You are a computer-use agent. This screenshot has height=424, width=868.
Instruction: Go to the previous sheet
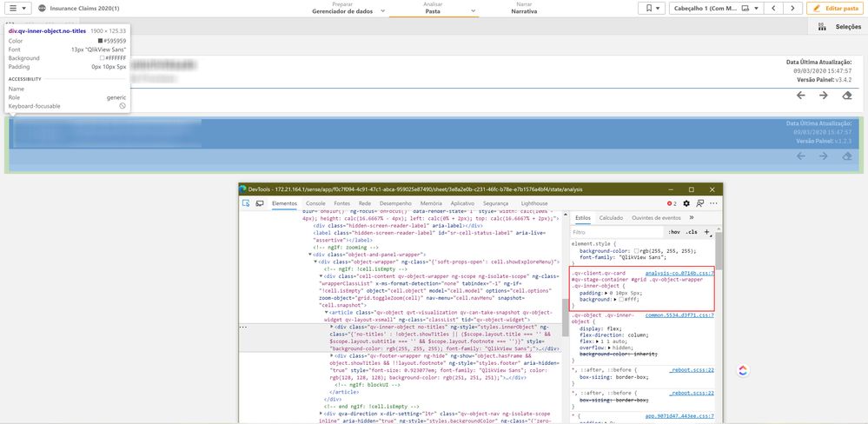click(773, 9)
